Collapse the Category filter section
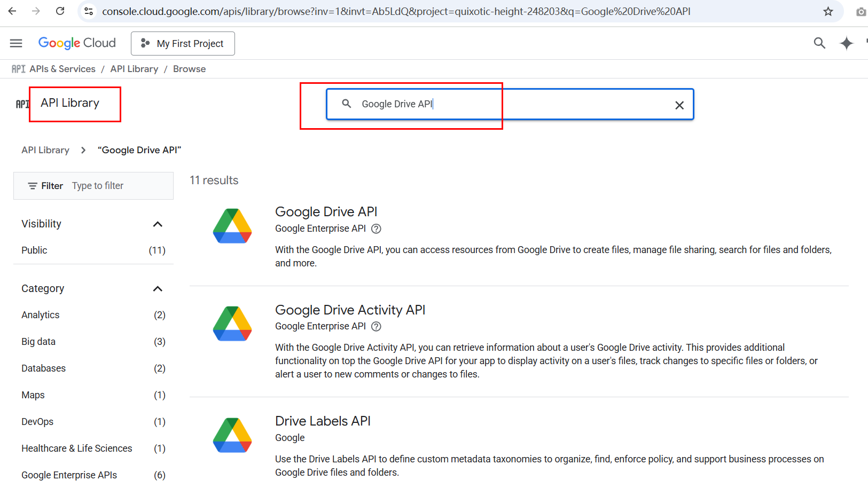 pos(158,289)
